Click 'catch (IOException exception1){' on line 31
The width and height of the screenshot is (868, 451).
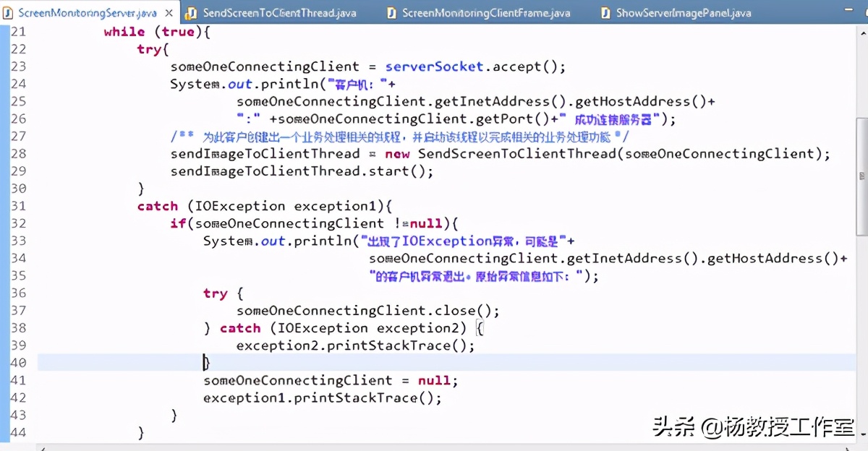click(x=265, y=207)
